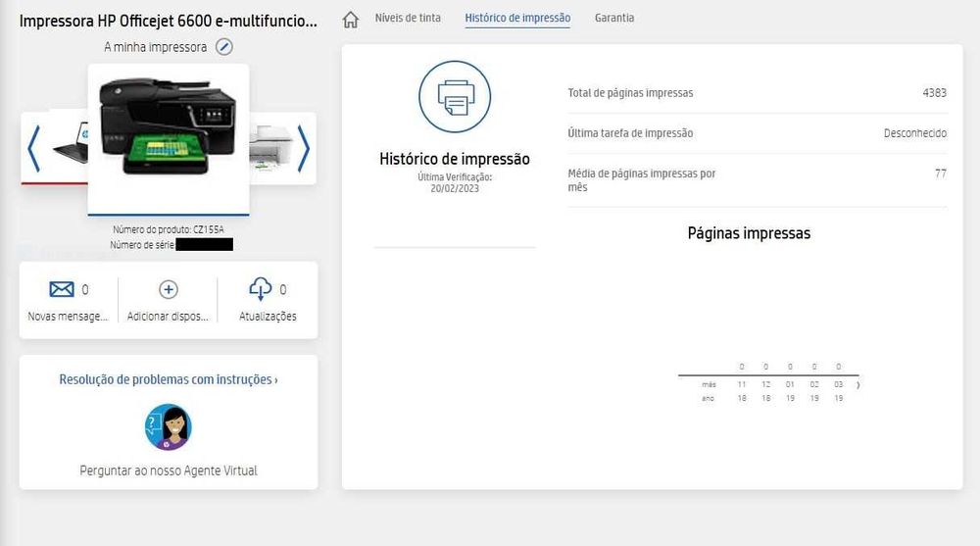The height and width of the screenshot is (546, 980).
Task: Click the add device plus icon
Action: pyautogui.click(x=169, y=289)
